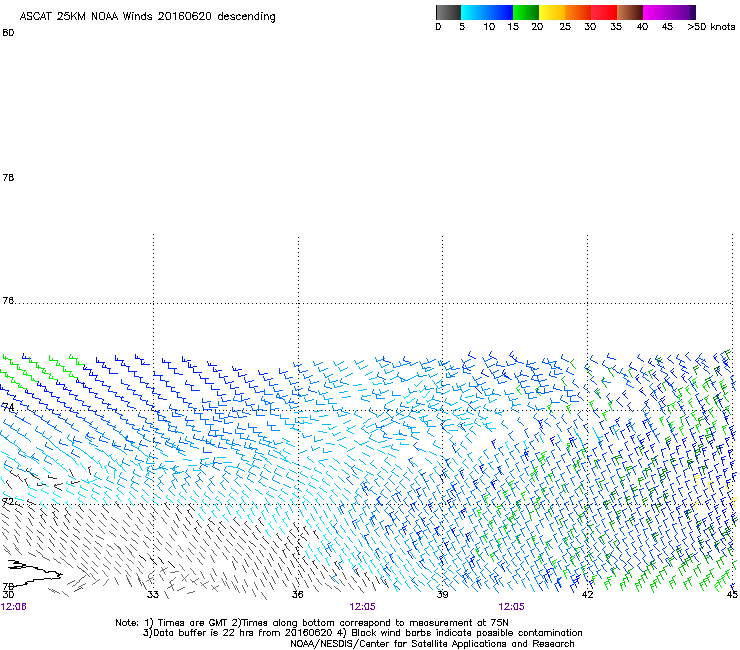
Task: Click the '35' legend scale value
Action: (x=616, y=27)
